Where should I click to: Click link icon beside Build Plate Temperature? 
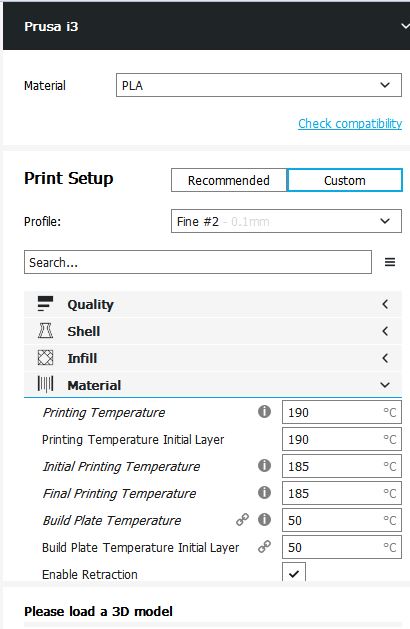point(242,519)
